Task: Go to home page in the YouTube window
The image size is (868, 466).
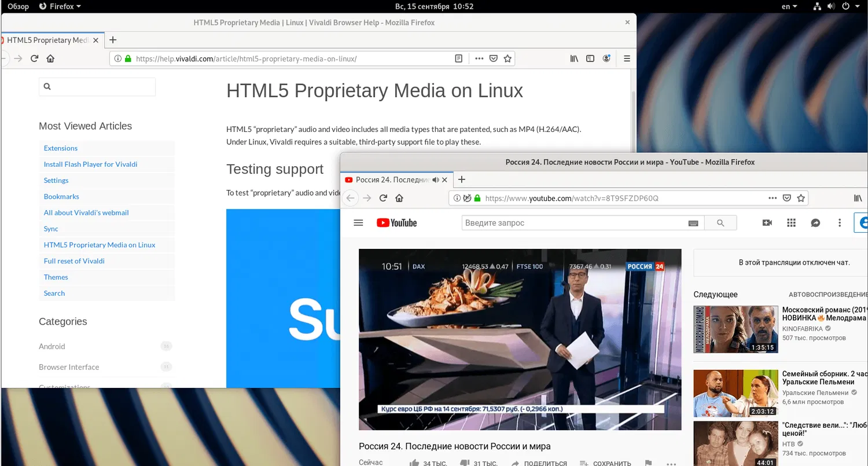Action: pos(399,198)
